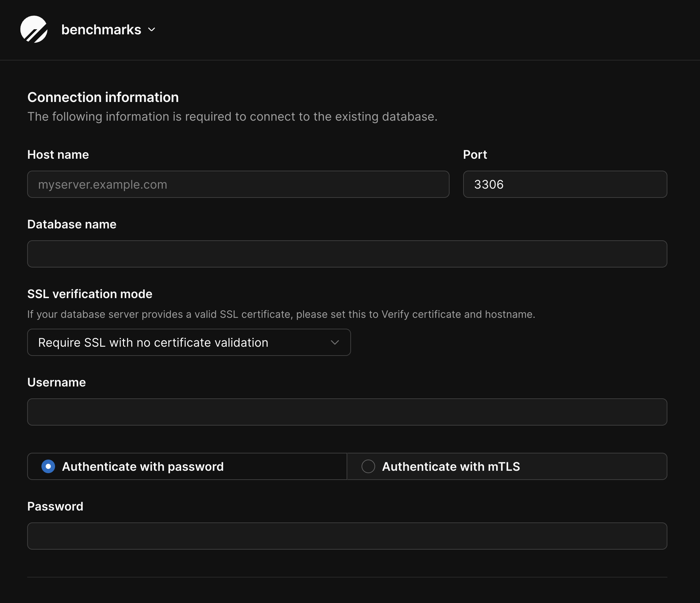Enable mTLS authentication option
The image size is (700, 603).
click(x=368, y=466)
